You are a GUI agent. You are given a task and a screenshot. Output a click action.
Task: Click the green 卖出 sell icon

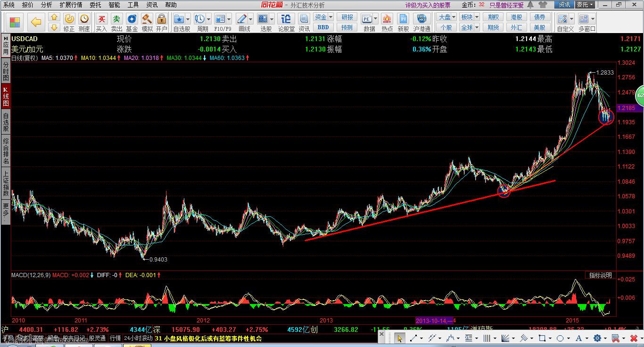116,19
